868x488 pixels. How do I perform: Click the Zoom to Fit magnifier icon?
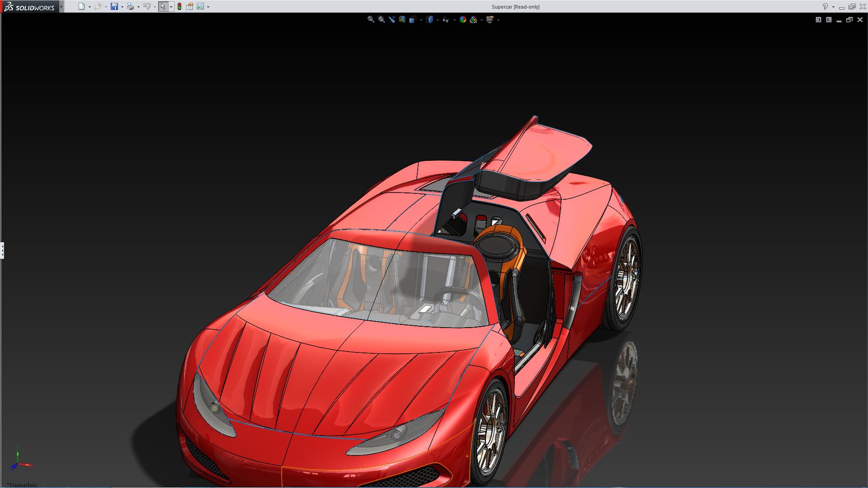(371, 19)
